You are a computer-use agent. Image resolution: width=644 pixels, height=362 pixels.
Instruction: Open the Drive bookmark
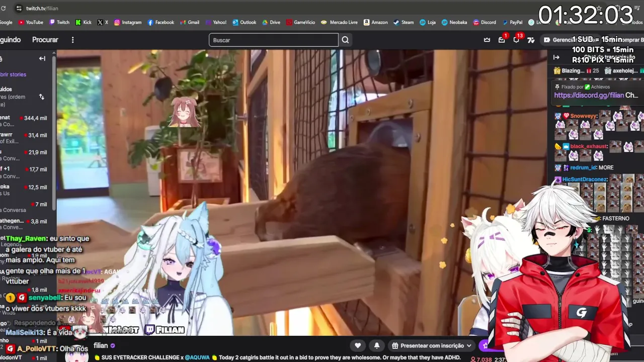[271, 22]
